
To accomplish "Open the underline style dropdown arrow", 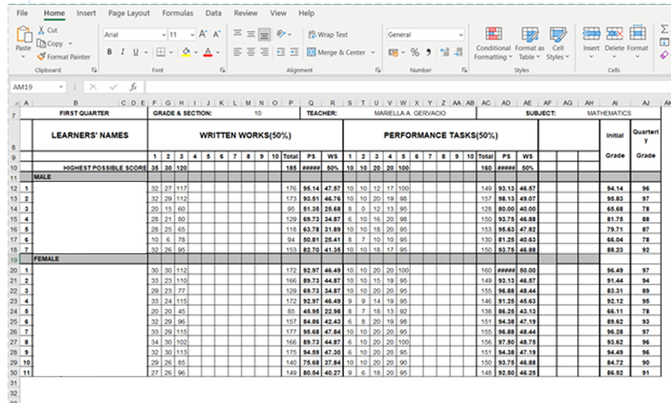I will click(x=146, y=53).
